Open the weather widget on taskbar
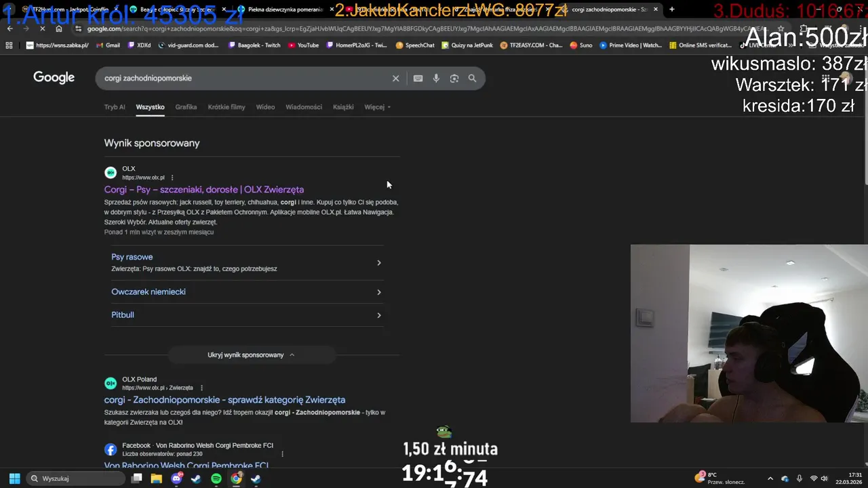Screen dimensions: 868x488 [x=719, y=478]
